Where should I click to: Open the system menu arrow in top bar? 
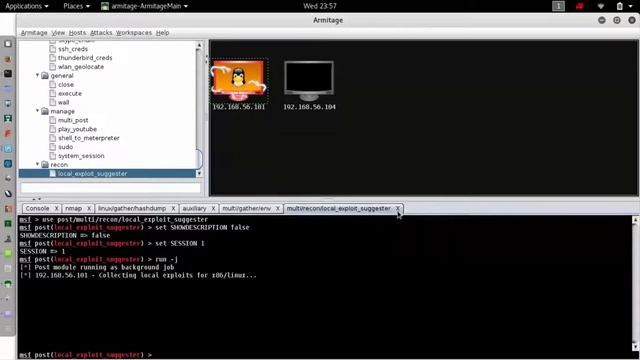tap(632, 6)
